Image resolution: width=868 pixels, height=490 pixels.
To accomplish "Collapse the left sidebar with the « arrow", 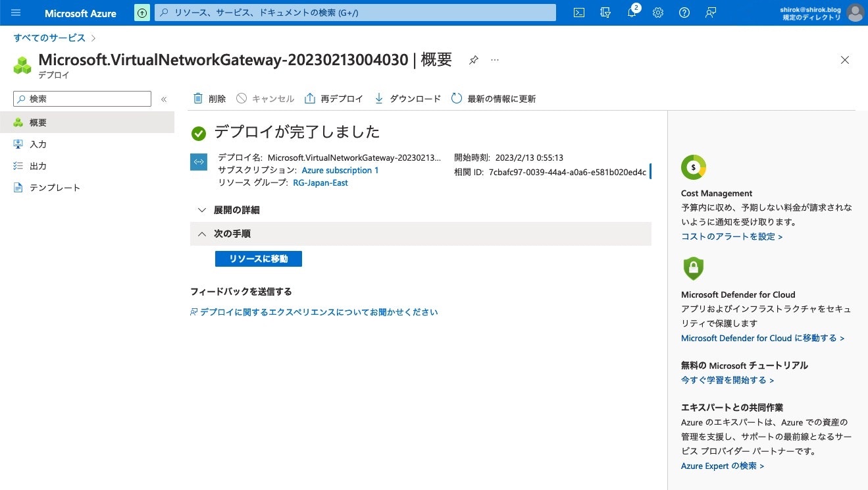I will (x=164, y=99).
